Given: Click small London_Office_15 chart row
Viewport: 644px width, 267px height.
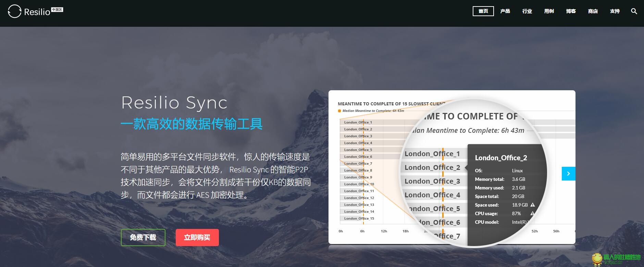Looking at the screenshot, I should (x=359, y=219).
